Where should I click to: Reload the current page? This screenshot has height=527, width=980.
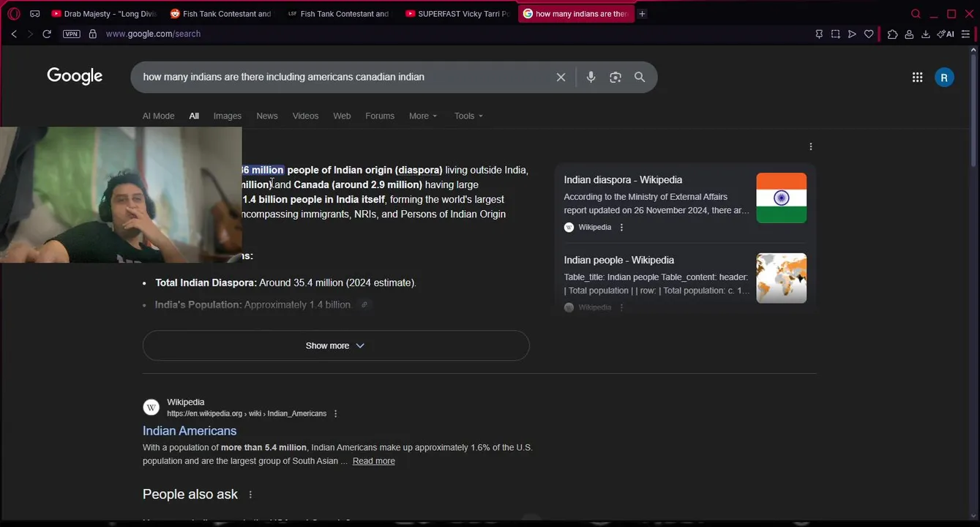click(x=47, y=34)
